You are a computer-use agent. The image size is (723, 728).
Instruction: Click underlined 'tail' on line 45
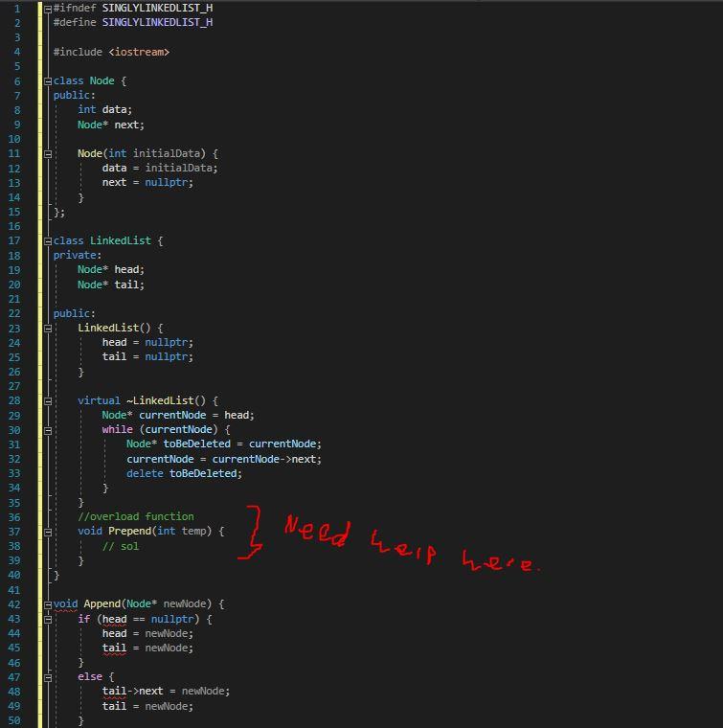pyautogui.click(x=114, y=648)
